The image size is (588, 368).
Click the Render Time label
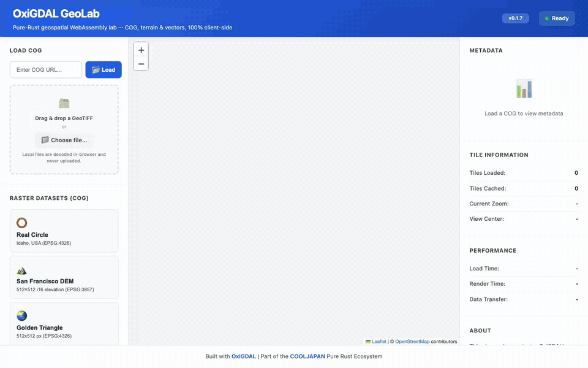coord(487,284)
